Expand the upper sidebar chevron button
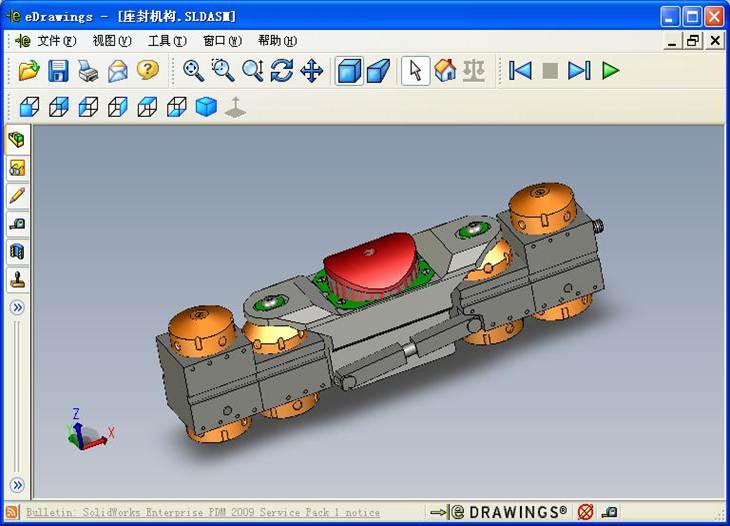This screenshot has height=526, width=730. [17, 308]
